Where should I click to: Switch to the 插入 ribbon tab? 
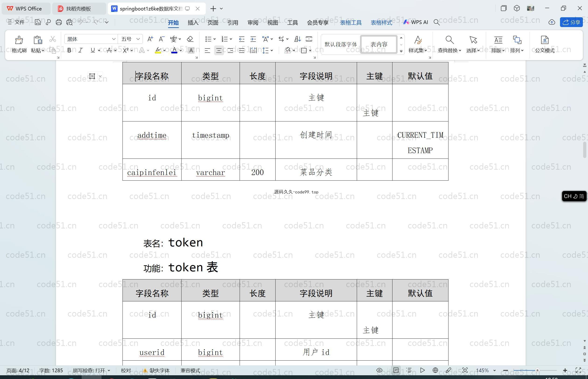pos(193,23)
